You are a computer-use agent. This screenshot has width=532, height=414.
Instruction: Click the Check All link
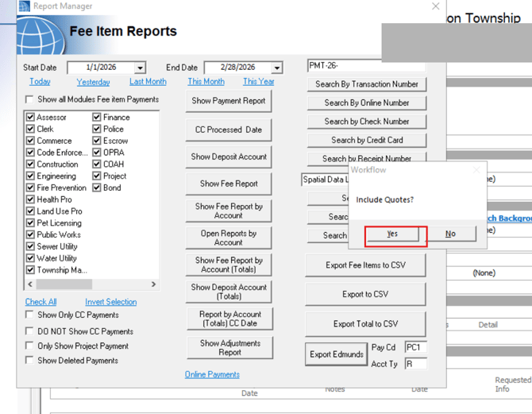pyautogui.click(x=40, y=302)
